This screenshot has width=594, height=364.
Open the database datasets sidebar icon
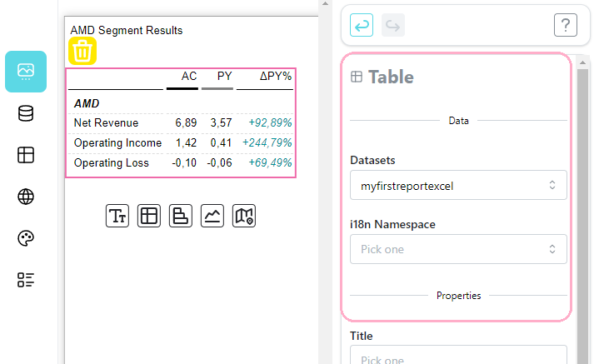pos(26,113)
